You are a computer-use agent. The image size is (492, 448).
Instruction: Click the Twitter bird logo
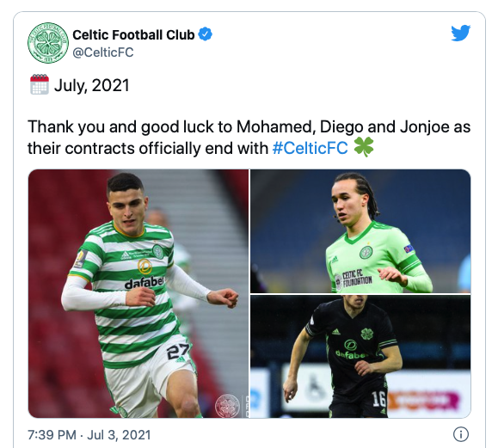tap(461, 33)
